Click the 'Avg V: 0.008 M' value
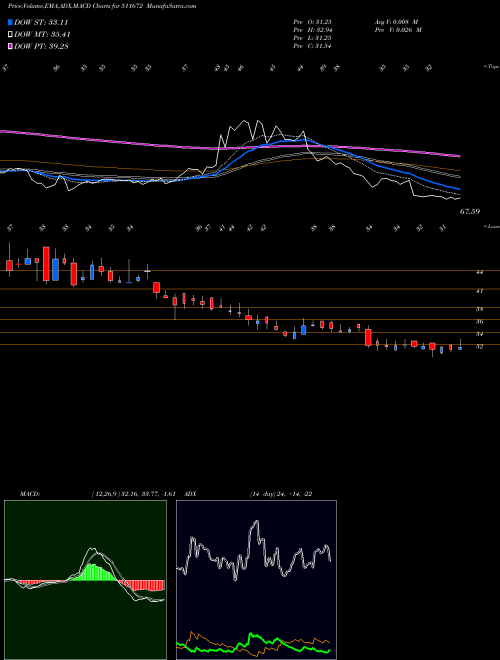The height and width of the screenshot is (660, 500). 396,21
